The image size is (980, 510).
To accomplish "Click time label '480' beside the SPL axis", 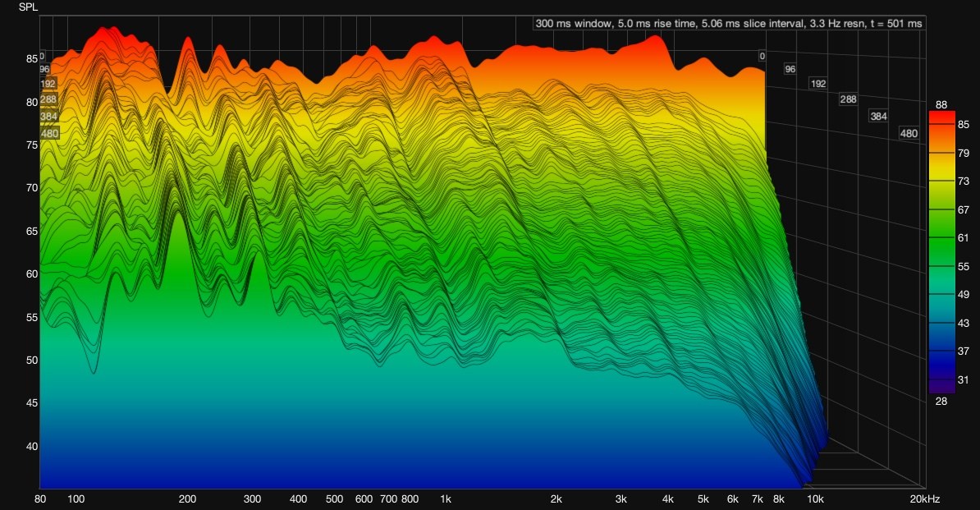I will click(x=50, y=133).
